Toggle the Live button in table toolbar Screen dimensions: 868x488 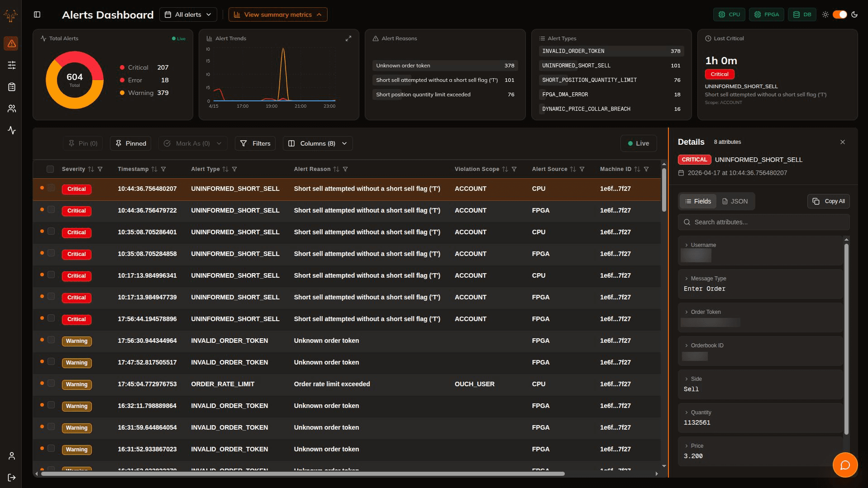coord(639,143)
